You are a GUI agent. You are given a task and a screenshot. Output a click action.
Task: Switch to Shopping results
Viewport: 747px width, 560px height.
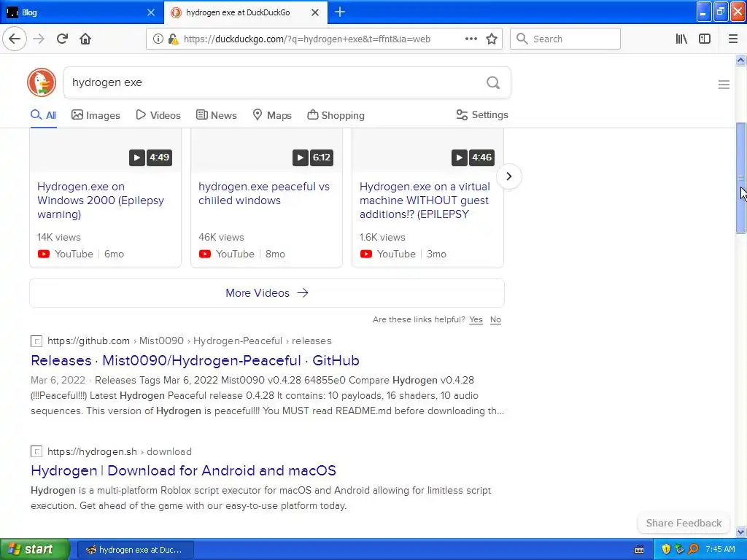click(336, 115)
